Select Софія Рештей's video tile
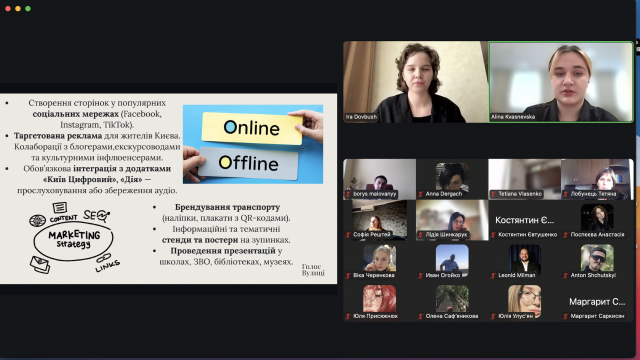 (380, 220)
